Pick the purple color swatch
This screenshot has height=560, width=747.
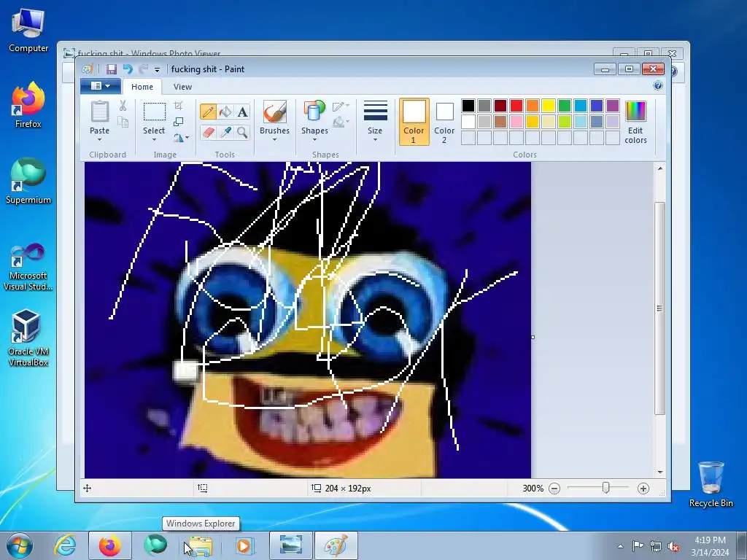613,106
